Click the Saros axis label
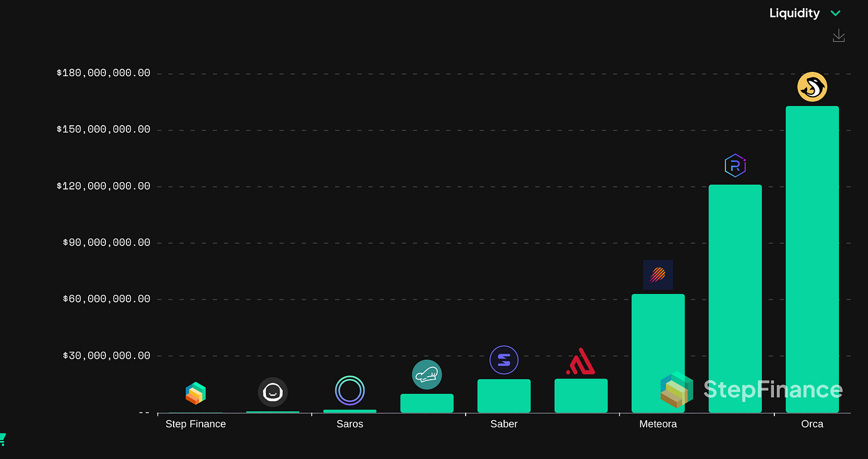Viewport: 868px width, 459px height. pos(350,424)
